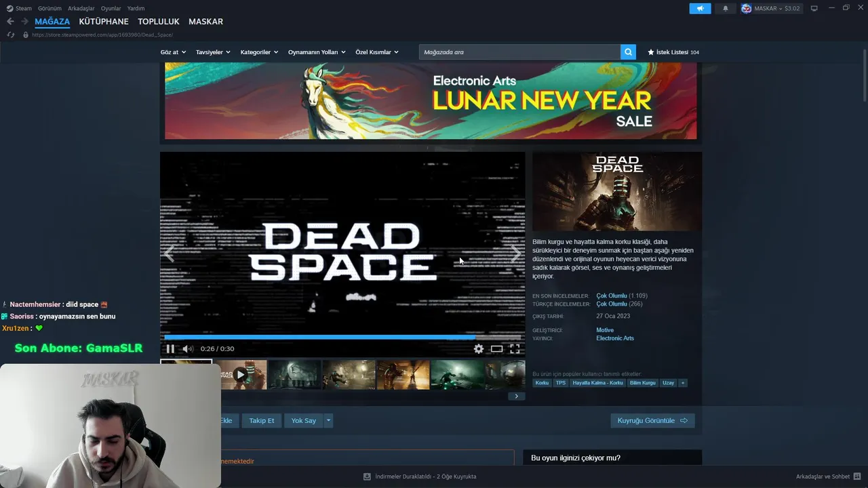
Task: Open the Görünüm menu
Action: click(50, 9)
